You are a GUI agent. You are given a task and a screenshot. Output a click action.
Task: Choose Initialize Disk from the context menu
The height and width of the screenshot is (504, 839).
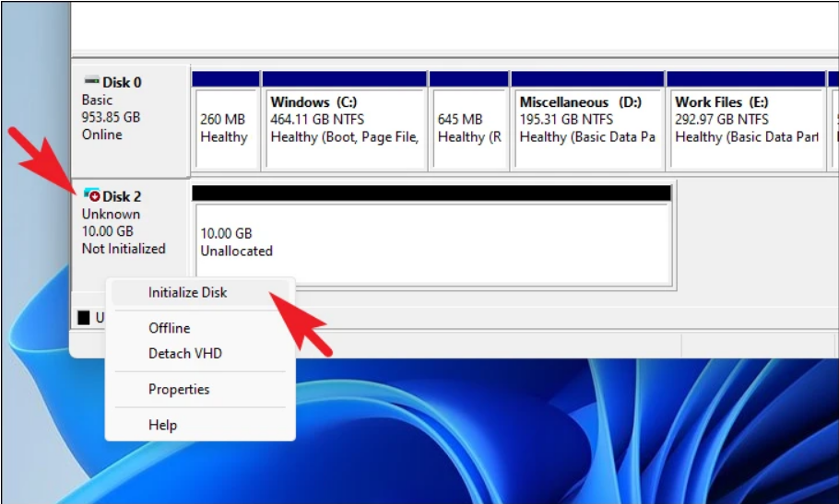(187, 292)
